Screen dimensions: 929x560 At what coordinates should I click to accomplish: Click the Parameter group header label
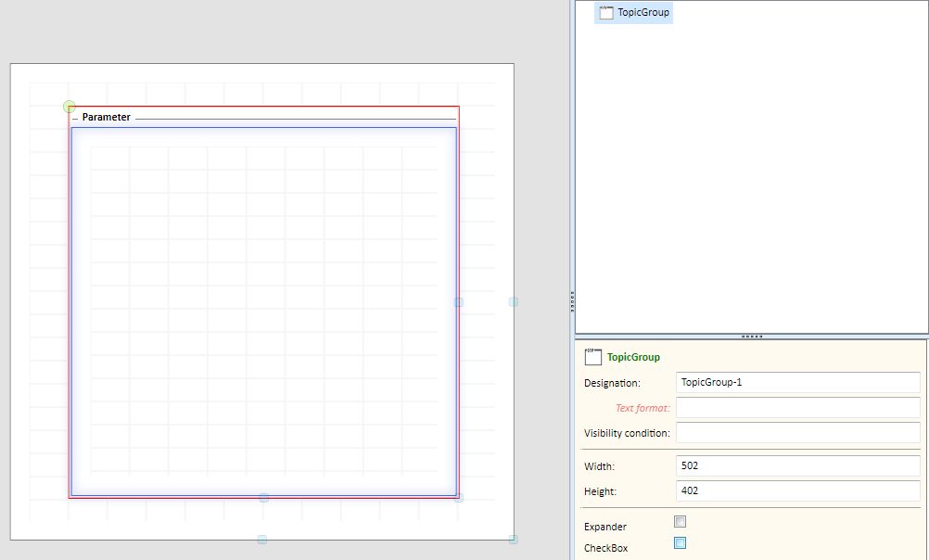(106, 118)
